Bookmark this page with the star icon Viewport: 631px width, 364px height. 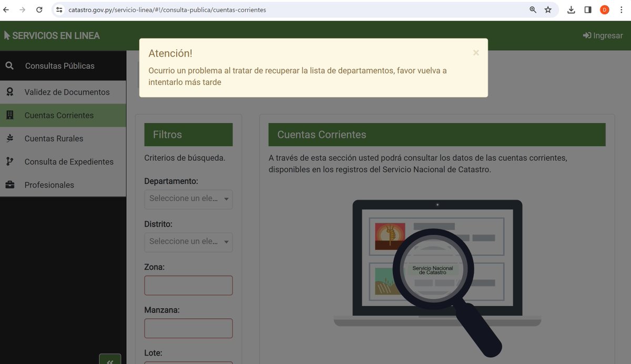548,9
